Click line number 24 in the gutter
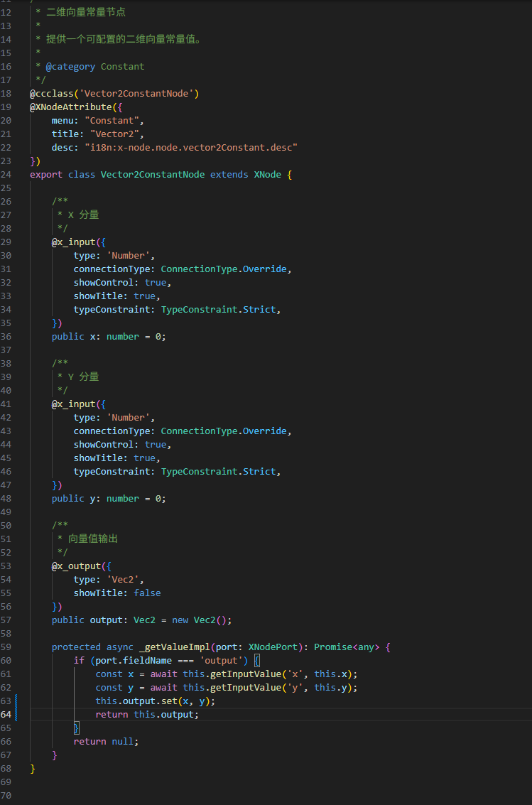The width and height of the screenshot is (532, 805). pyautogui.click(x=6, y=175)
